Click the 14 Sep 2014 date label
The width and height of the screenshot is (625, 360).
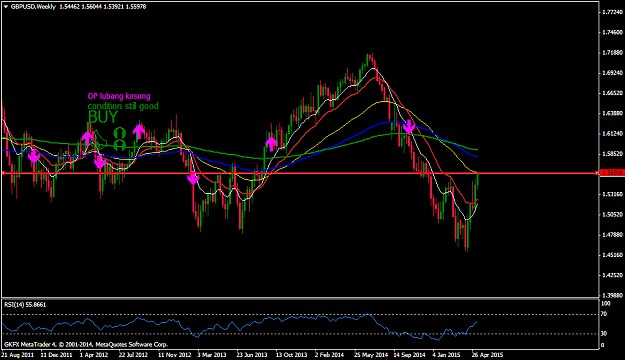[410, 355]
